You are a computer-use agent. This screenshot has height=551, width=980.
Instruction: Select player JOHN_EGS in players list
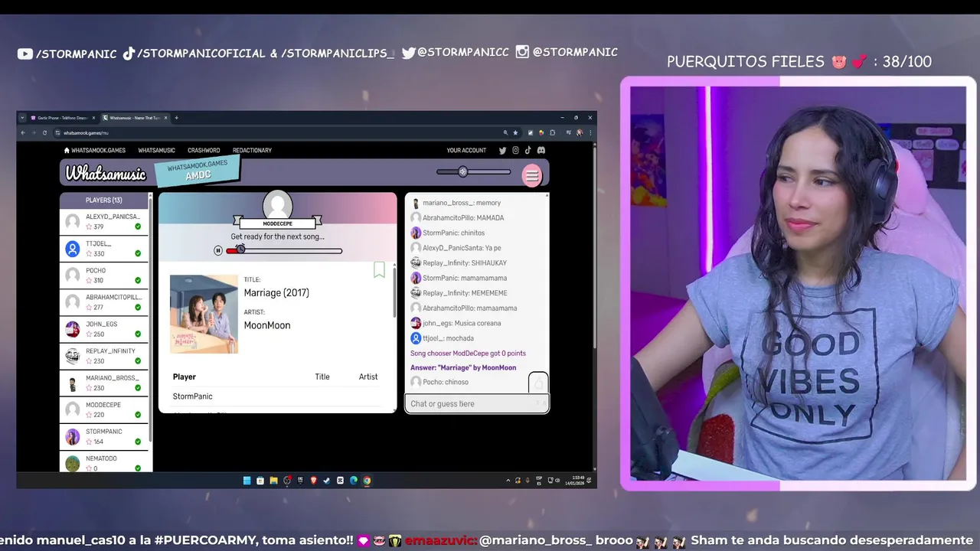[x=104, y=328]
